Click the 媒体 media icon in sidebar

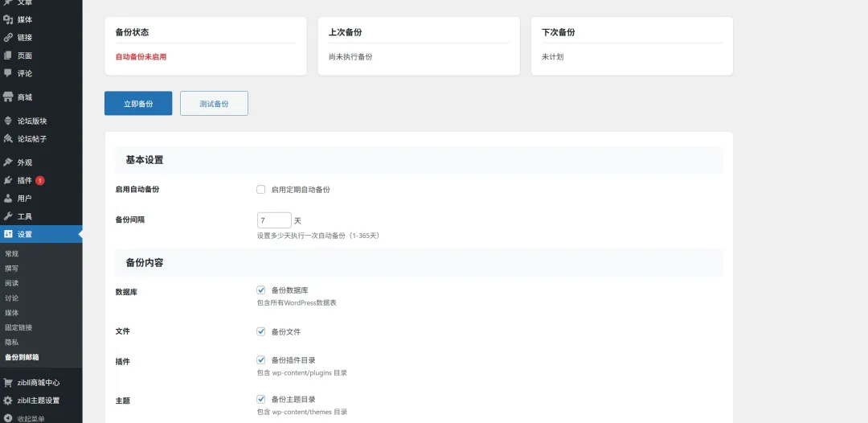pos(8,19)
